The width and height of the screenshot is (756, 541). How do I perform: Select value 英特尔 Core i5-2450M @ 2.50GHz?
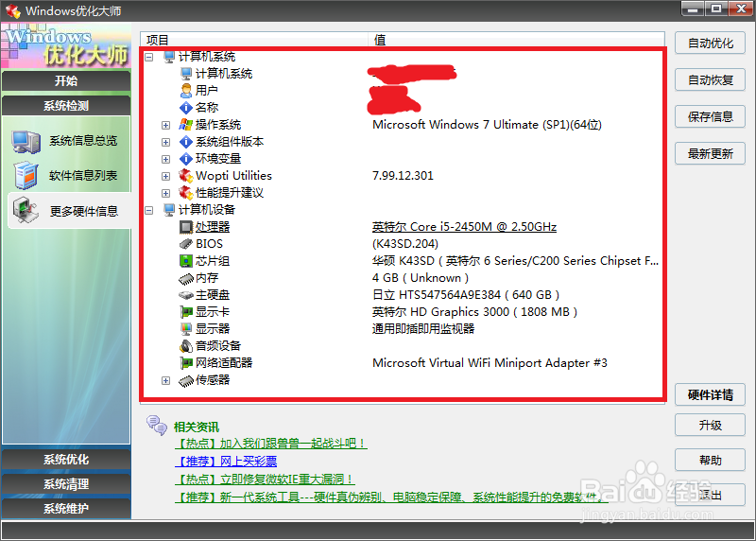pyautogui.click(x=464, y=227)
